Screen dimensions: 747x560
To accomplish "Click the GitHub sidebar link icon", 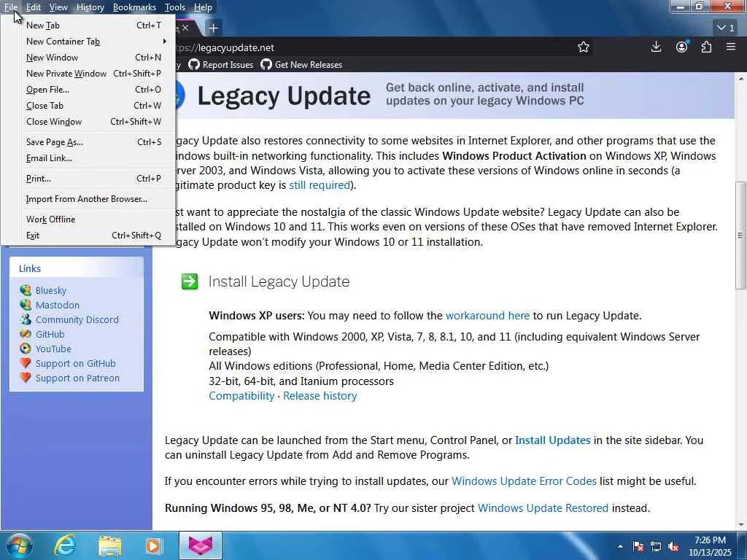I will [26, 334].
